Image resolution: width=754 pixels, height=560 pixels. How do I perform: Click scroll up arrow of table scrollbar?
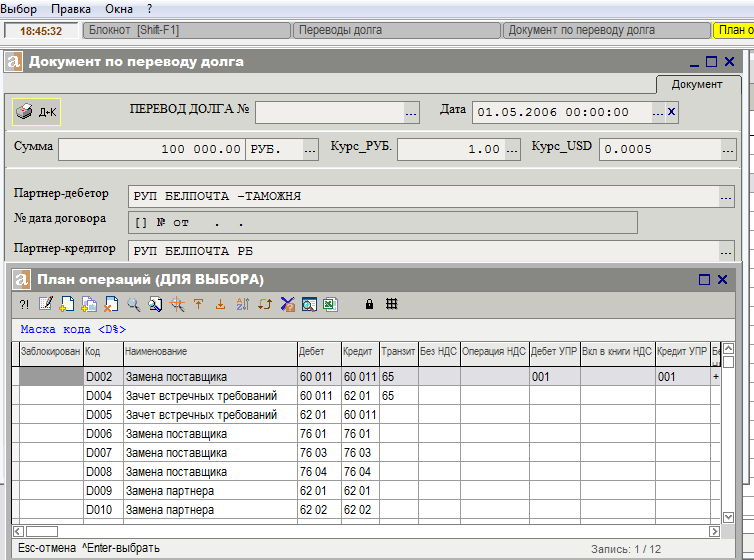(x=729, y=348)
